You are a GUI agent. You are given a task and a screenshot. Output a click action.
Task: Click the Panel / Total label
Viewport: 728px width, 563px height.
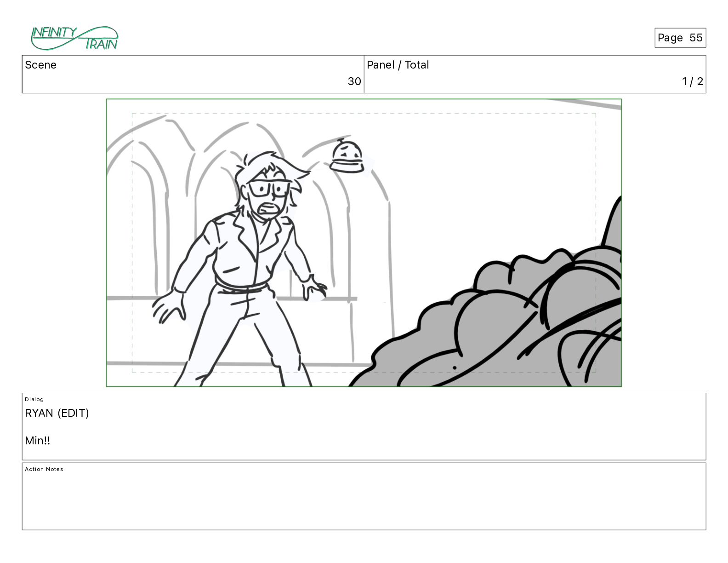click(x=398, y=65)
